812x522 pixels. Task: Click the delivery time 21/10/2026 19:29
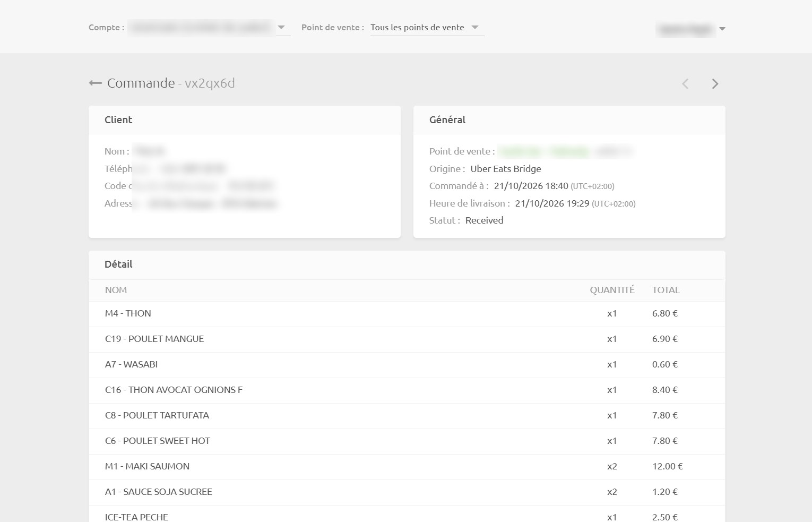552,203
